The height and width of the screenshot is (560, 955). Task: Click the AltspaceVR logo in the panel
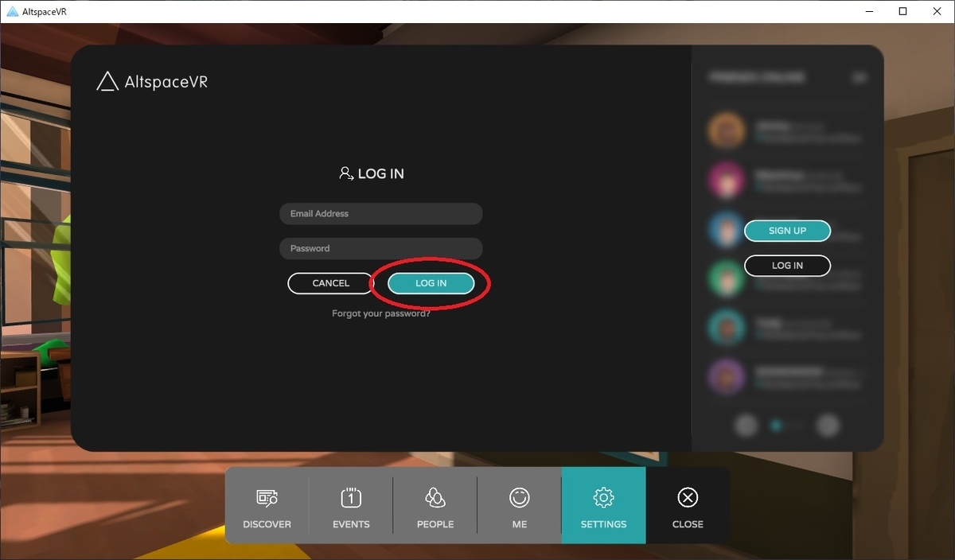(x=152, y=81)
